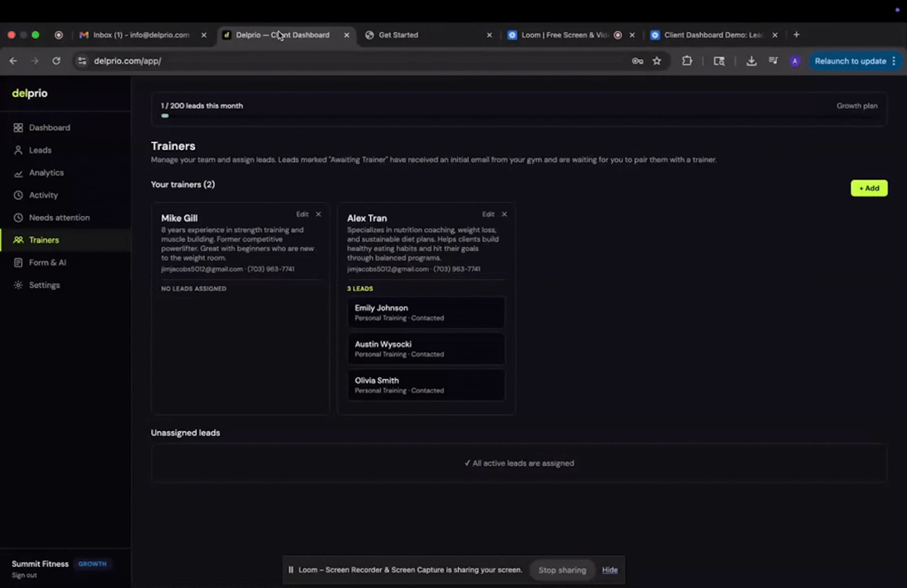Viewport: 907px width, 588px height.
Task: Click Summit Fitness account name
Action: click(x=40, y=564)
